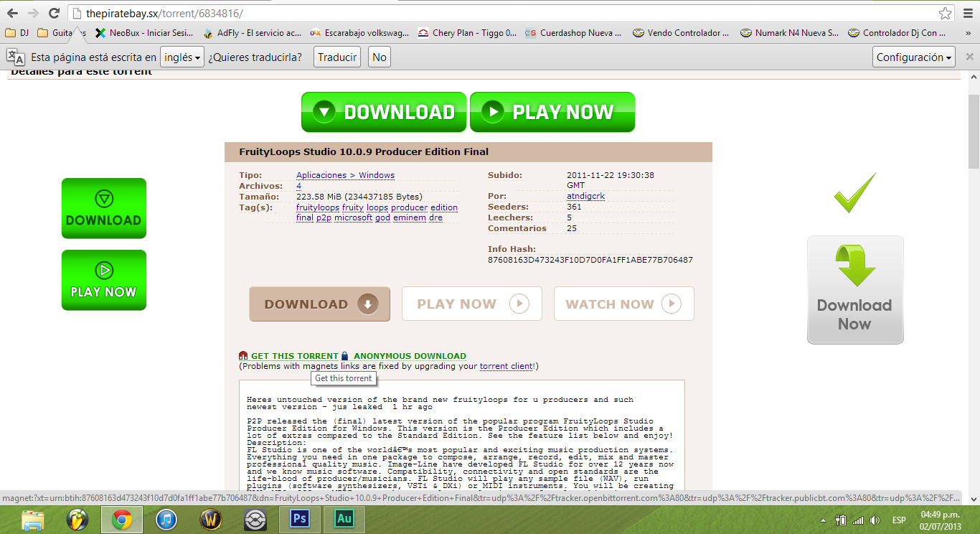Open World of Warcraft taskbar icon

pos(211,520)
